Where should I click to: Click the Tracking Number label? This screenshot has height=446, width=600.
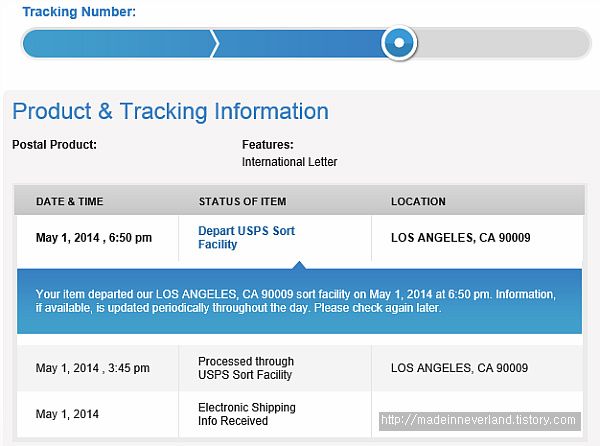coord(79,11)
